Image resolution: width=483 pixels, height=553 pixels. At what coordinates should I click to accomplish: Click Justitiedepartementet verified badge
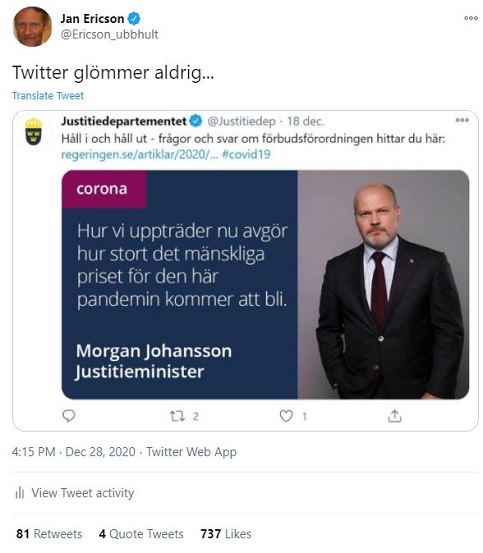coord(196,121)
